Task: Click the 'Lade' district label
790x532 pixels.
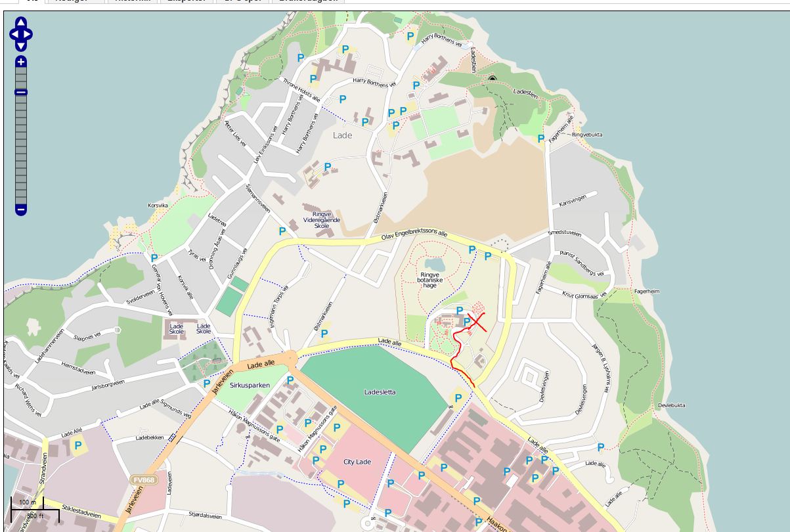Action: [343, 135]
